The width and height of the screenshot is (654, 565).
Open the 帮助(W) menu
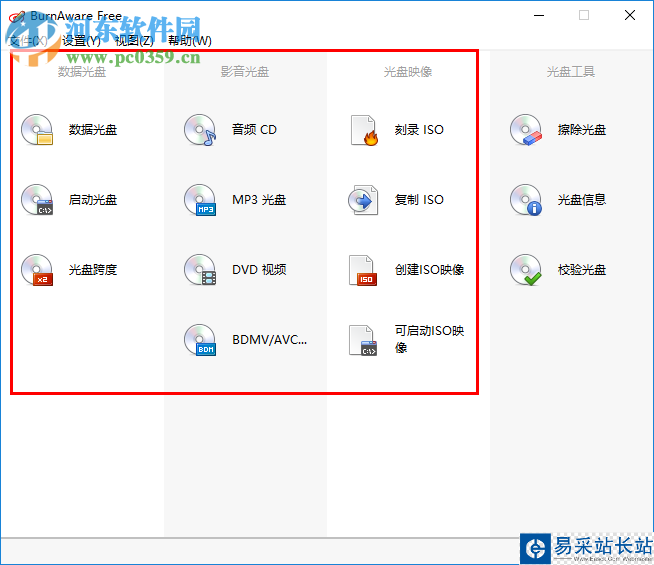tap(190, 40)
